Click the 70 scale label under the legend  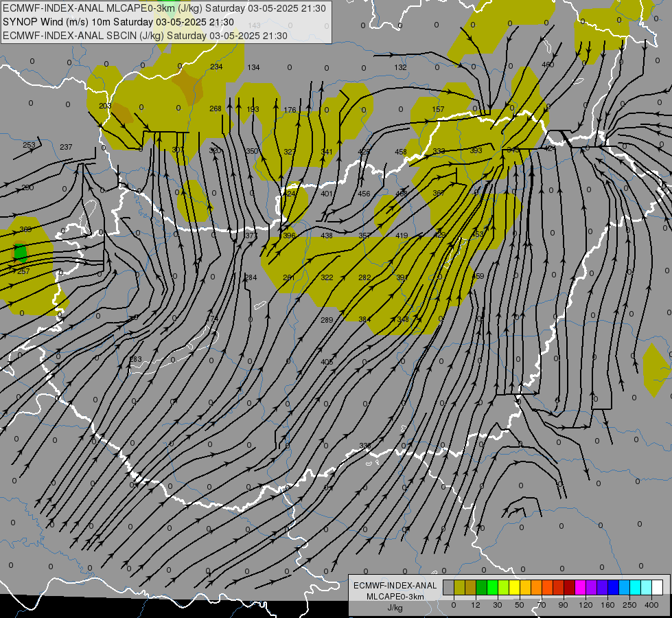click(x=542, y=605)
